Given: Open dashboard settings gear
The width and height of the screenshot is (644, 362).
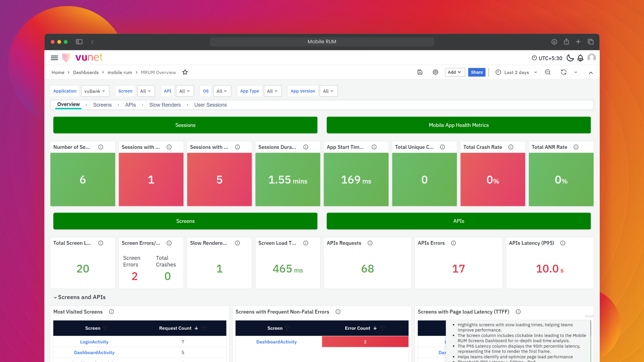Looking at the screenshot, I should (x=435, y=72).
